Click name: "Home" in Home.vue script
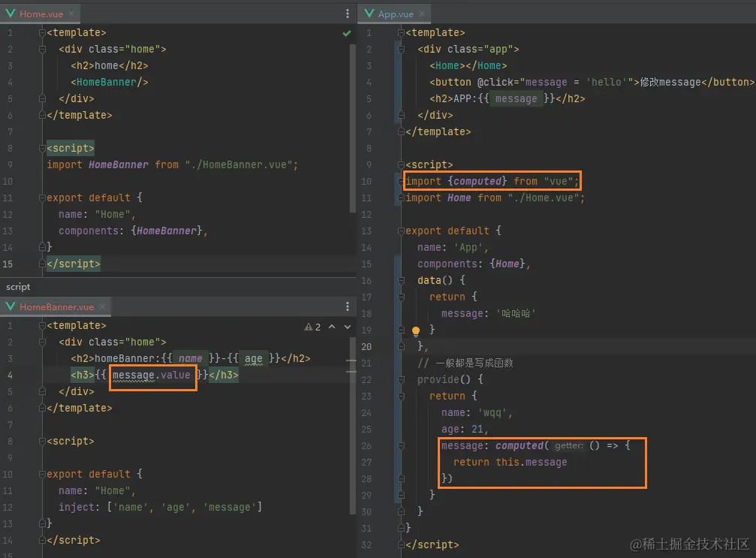The width and height of the screenshot is (756, 558). click(x=97, y=215)
